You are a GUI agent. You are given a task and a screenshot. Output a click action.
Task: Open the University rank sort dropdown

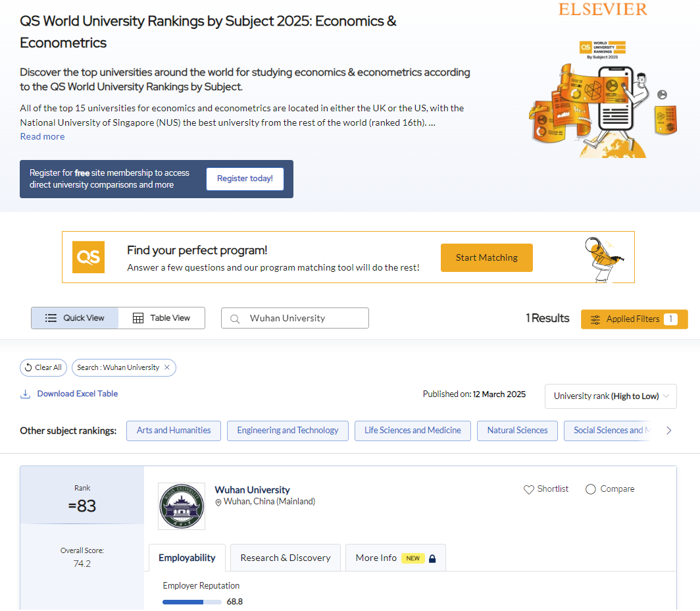[611, 396]
